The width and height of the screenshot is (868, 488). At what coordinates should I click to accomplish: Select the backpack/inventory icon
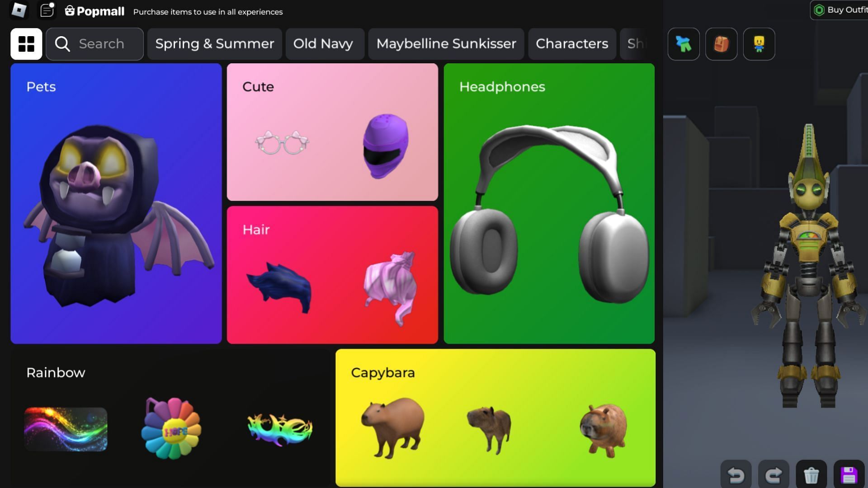click(x=721, y=43)
